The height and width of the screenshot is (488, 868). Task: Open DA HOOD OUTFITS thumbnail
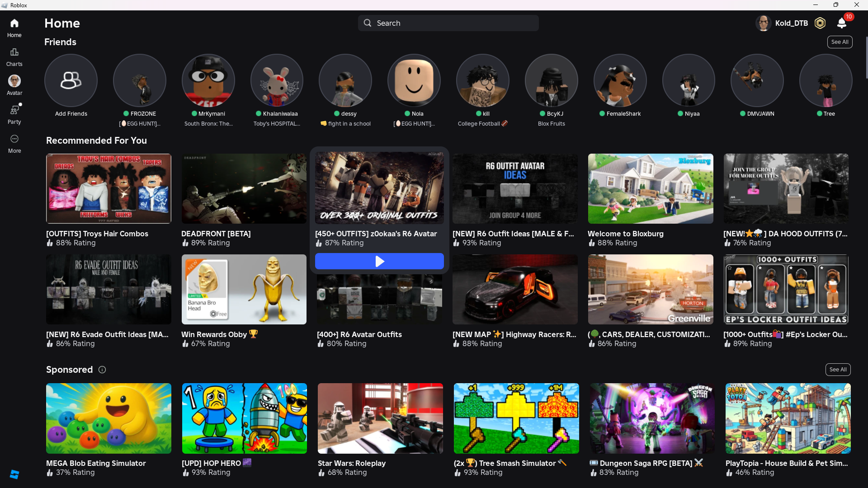(786, 188)
